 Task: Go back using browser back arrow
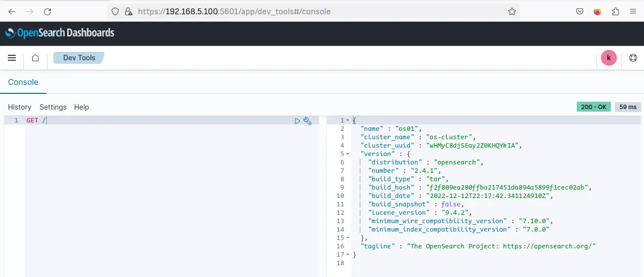tap(12, 11)
